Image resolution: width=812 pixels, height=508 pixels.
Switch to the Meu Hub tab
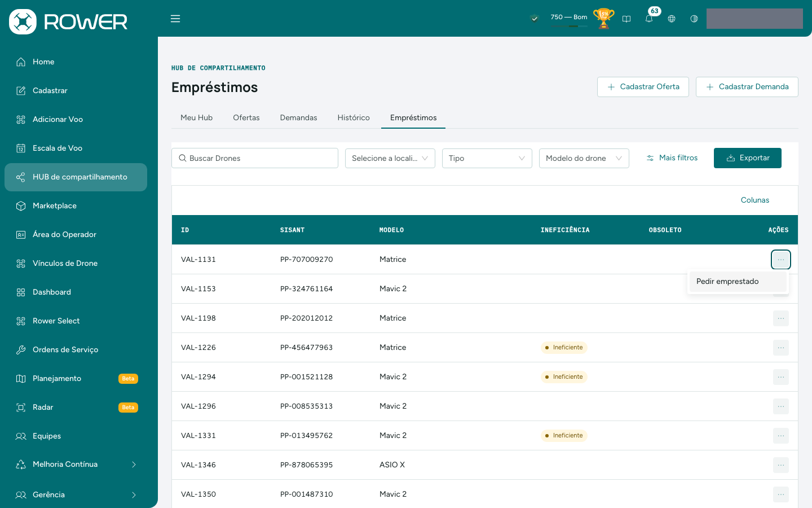(196, 117)
